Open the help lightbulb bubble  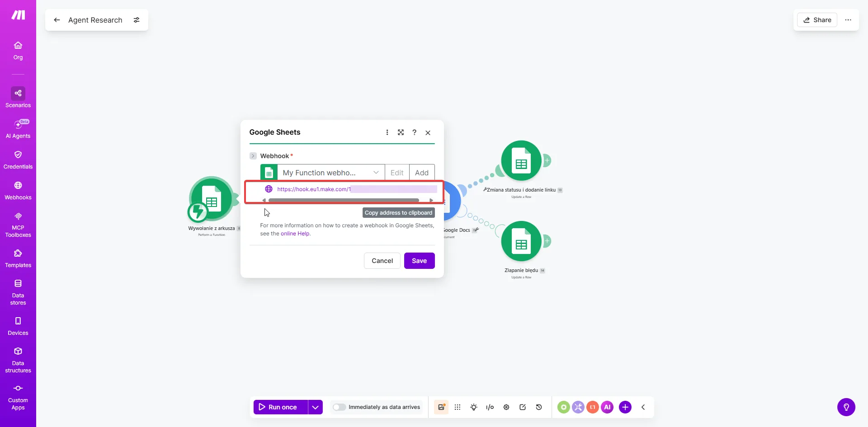pyautogui.click(x=846, y=407)
